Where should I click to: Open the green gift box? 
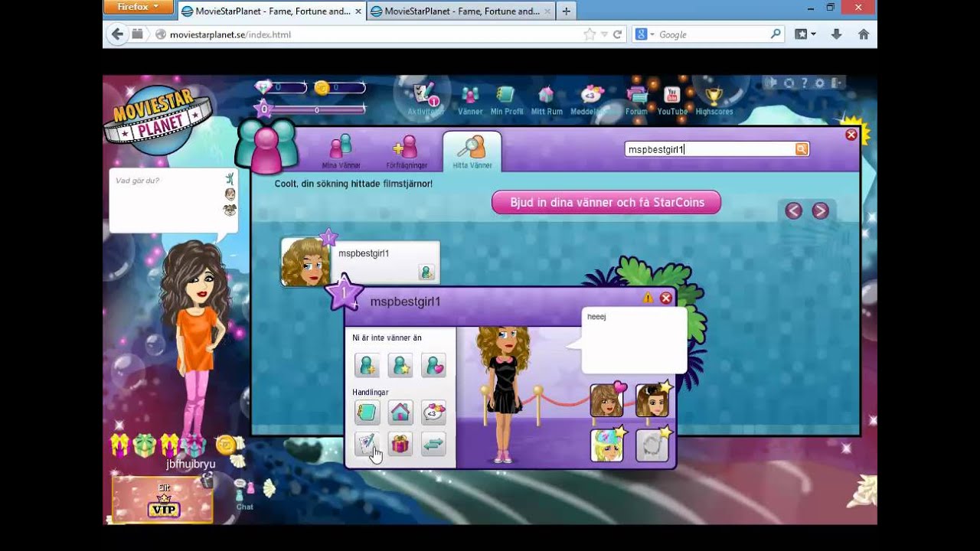(145, 445)
